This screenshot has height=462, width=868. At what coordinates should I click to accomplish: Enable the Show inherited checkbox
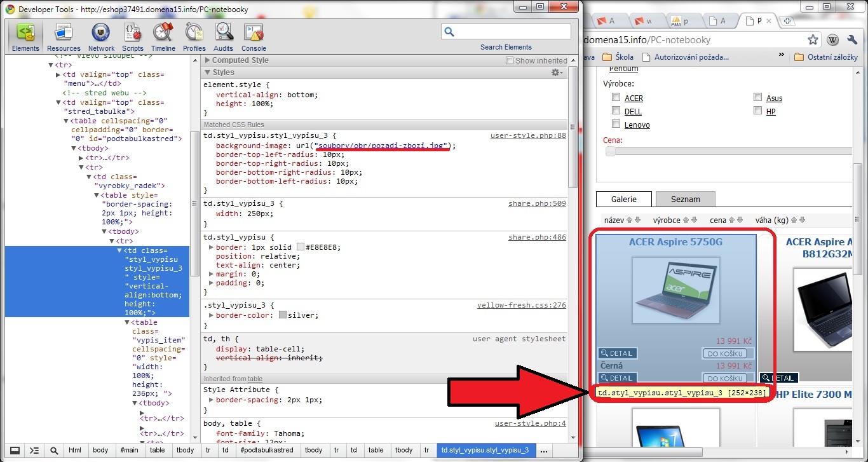point(510,60)
